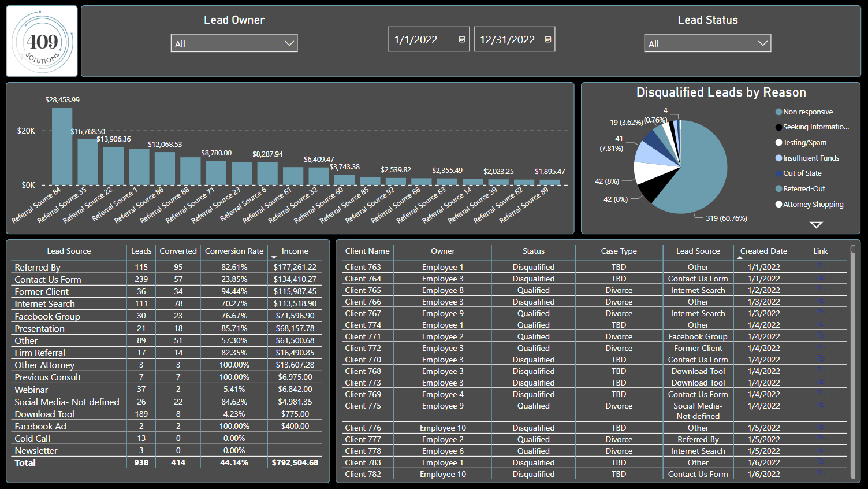Open the link icon for Client 783
868x489 pixels.
tap(820, 461)
